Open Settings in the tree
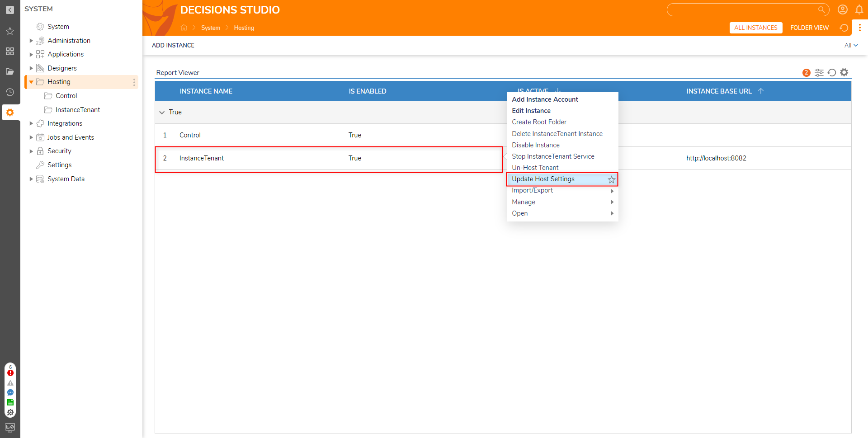 pyautogui.click(x=59, y=165)
